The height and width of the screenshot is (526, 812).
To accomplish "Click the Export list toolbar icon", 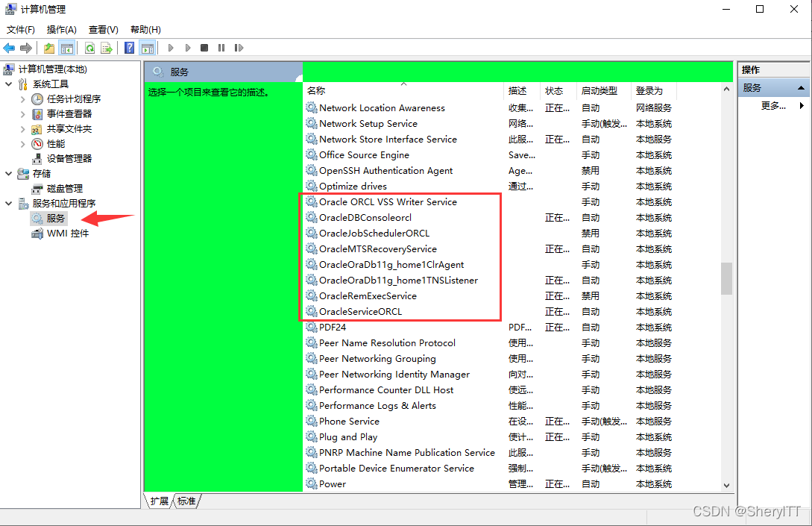I will [107, 48].
